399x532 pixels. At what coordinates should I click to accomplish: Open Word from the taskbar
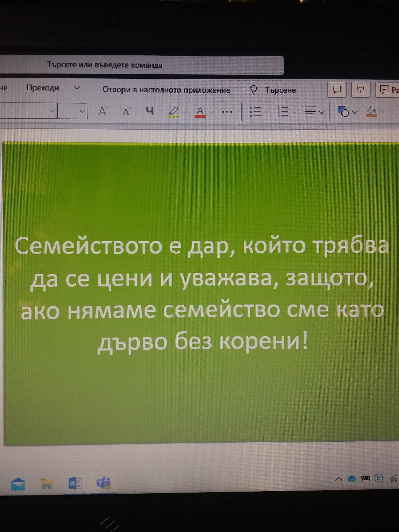coord(75,483)
